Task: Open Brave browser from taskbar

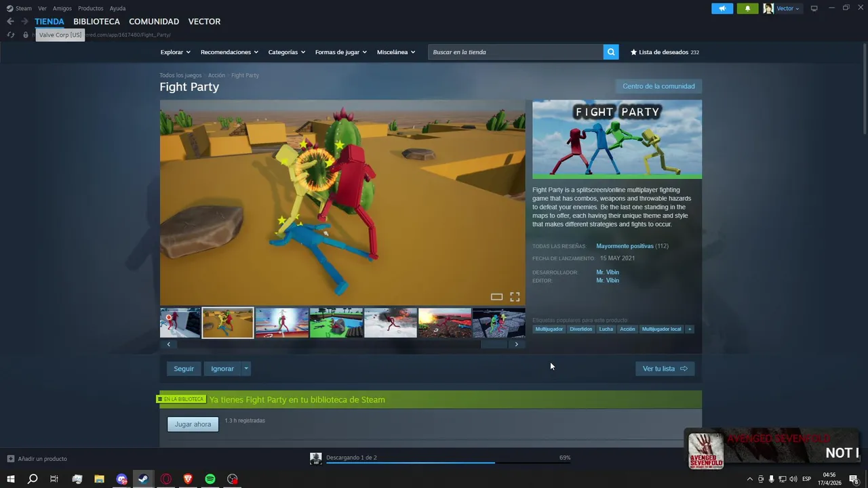Action: pos(188,479)
